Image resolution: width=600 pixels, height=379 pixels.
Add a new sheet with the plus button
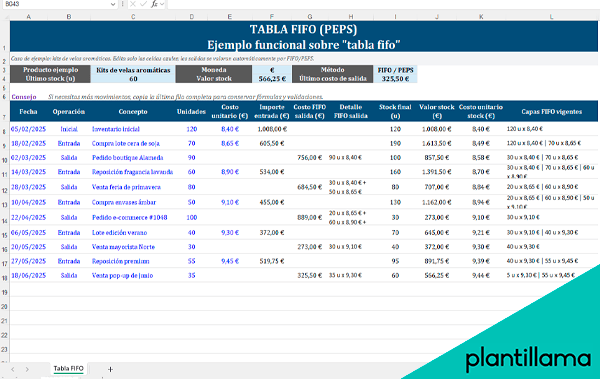tap(110, 369)
